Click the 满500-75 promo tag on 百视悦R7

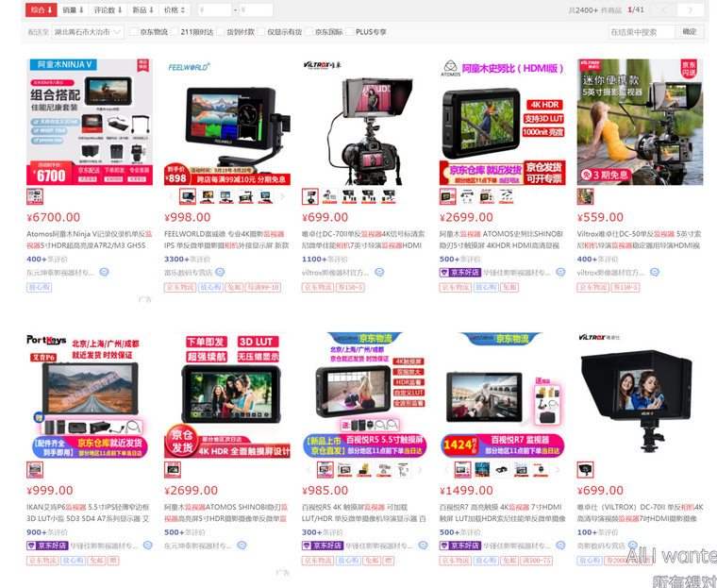537,561
